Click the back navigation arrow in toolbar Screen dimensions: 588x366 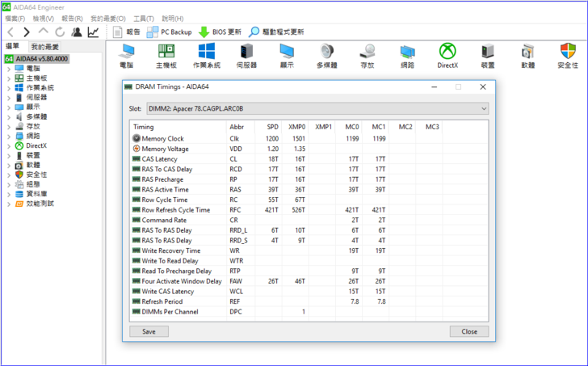point(10,32)
